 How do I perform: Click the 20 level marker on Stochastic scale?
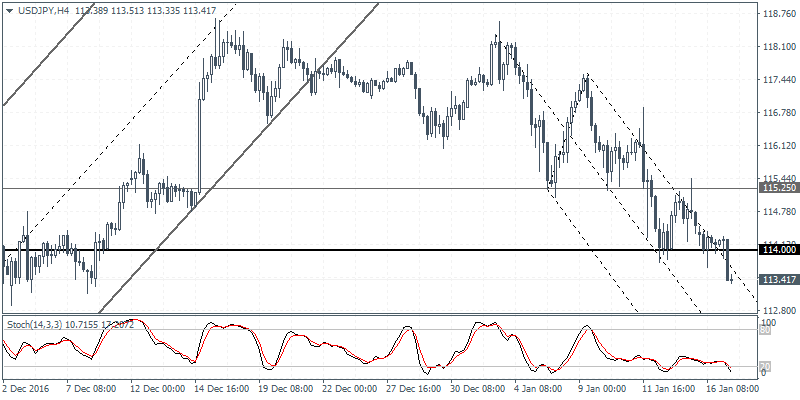765,366
